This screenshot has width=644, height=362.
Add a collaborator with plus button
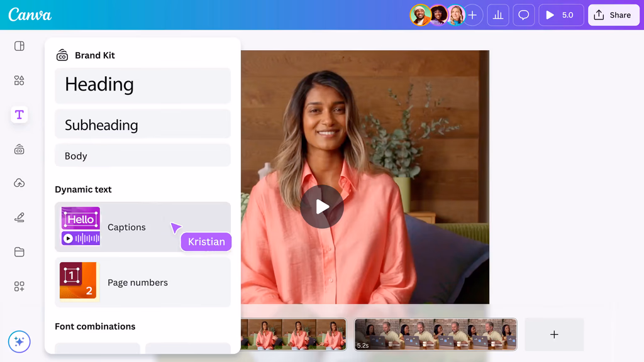[x=472, y=15]
